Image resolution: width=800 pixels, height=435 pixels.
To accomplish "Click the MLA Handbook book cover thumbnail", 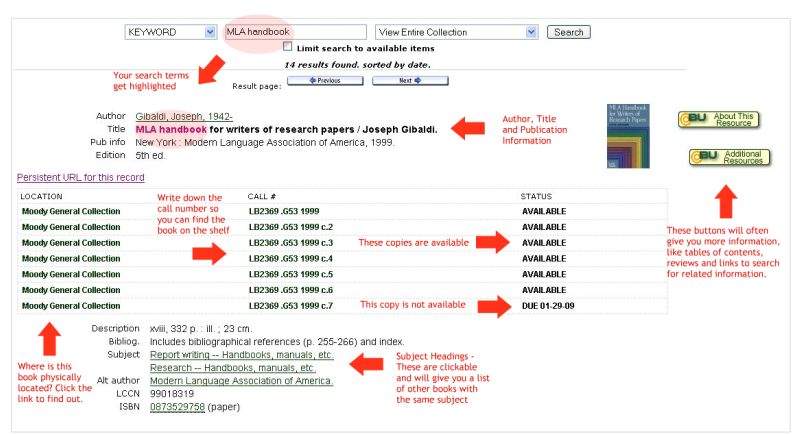I will [628, 136].
